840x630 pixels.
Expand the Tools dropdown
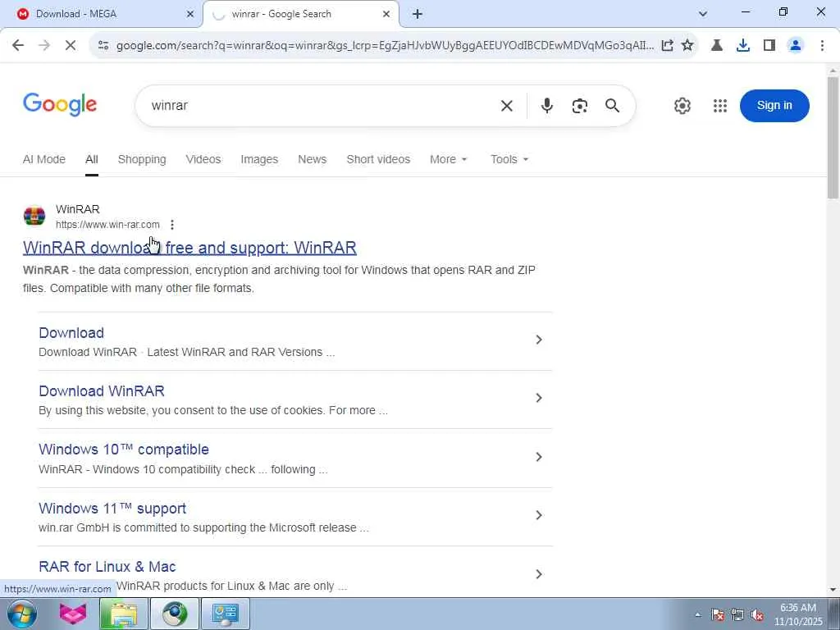click(x=509, y=160)
